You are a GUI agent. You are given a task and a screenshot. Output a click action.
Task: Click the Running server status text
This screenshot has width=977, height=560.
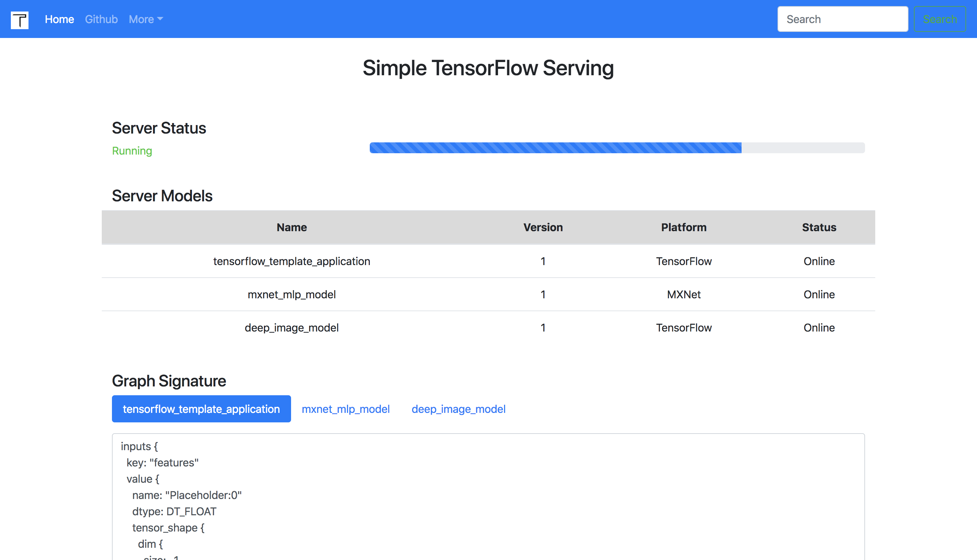coord(132,151)
